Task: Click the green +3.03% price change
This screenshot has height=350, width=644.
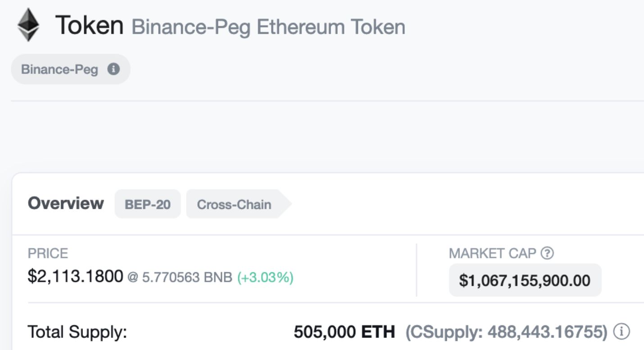Action: tap(265, 277)
